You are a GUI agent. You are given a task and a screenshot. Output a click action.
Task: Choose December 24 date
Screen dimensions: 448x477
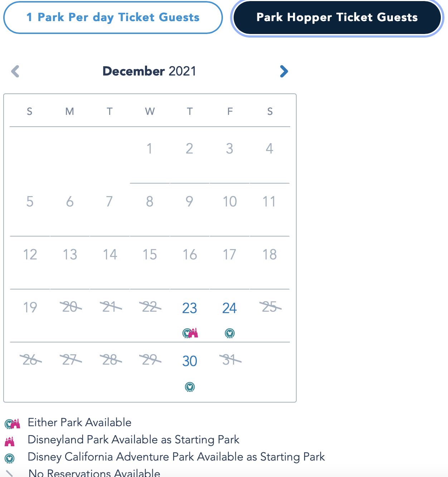click(229, 308)
